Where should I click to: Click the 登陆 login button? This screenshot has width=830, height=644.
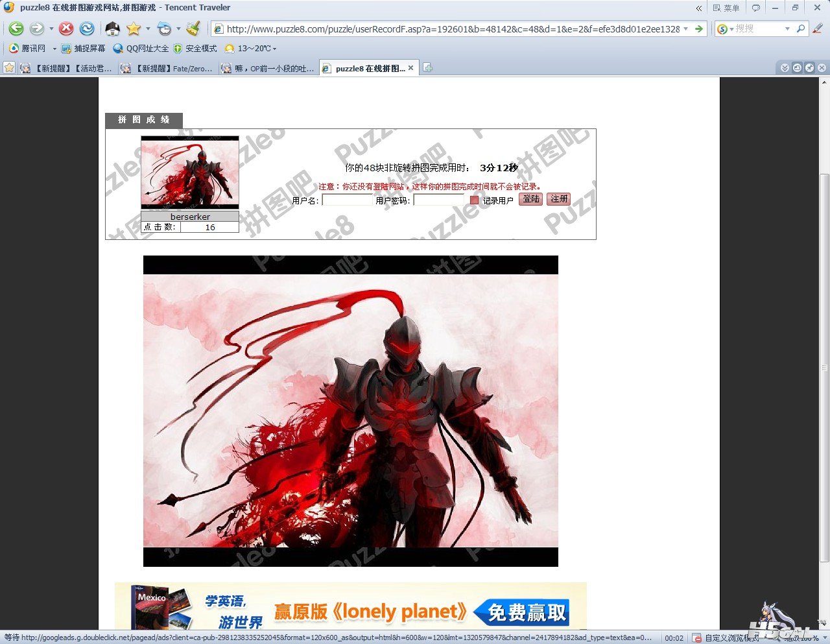pos(531,199)
